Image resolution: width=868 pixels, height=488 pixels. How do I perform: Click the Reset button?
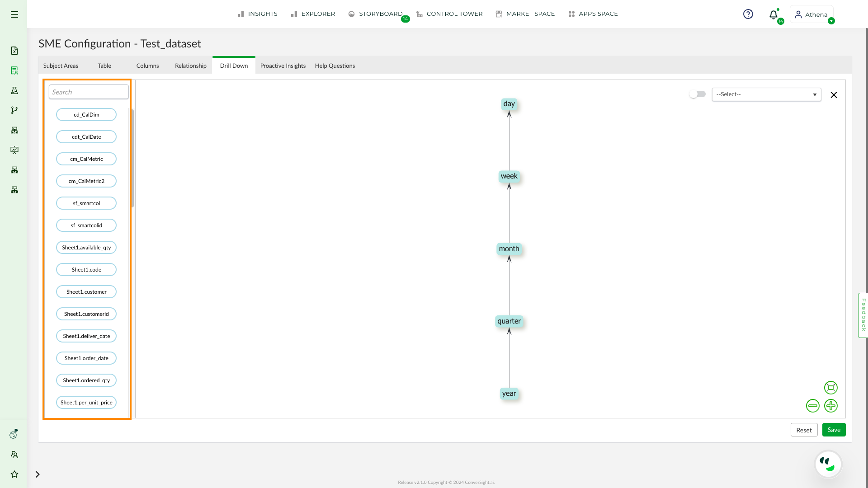804,430
